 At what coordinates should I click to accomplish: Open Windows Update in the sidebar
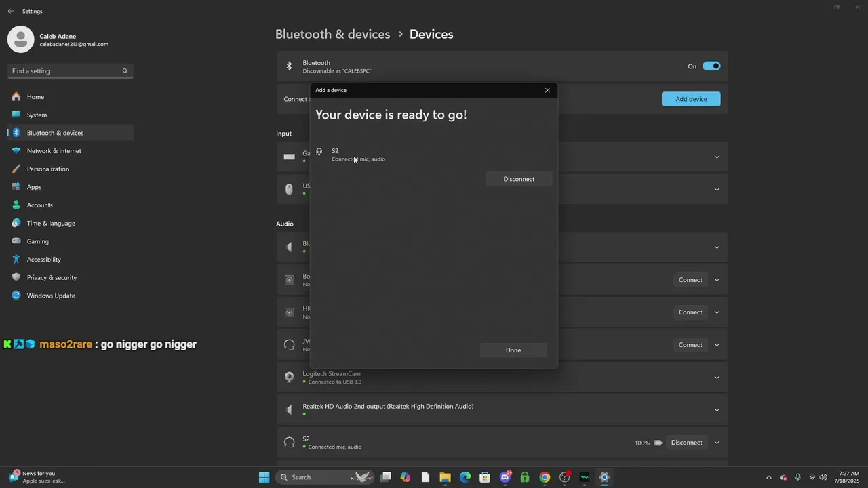(x=71, y=296)
